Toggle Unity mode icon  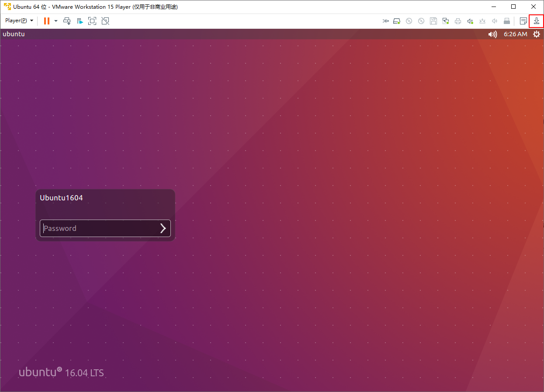coord(105,21)
